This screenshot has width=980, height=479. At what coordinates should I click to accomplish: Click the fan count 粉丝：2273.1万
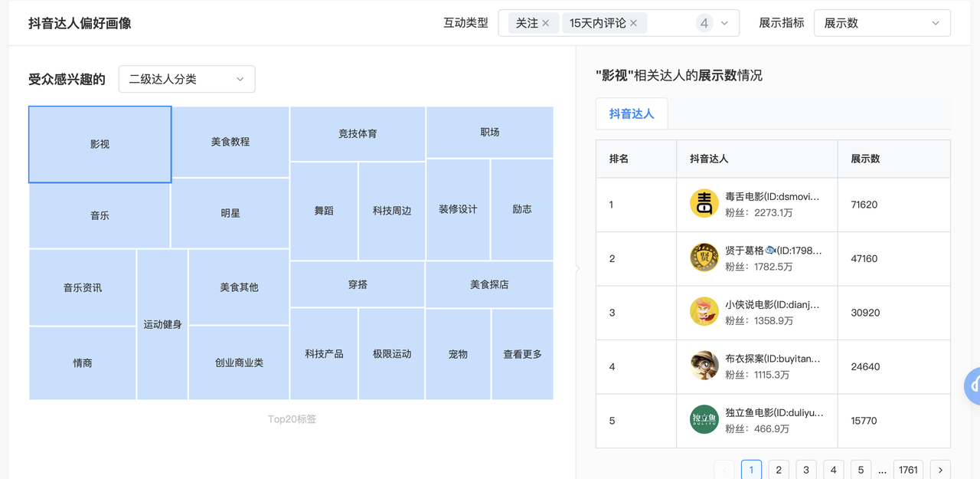pyautogui.click(x=759, y=213)
